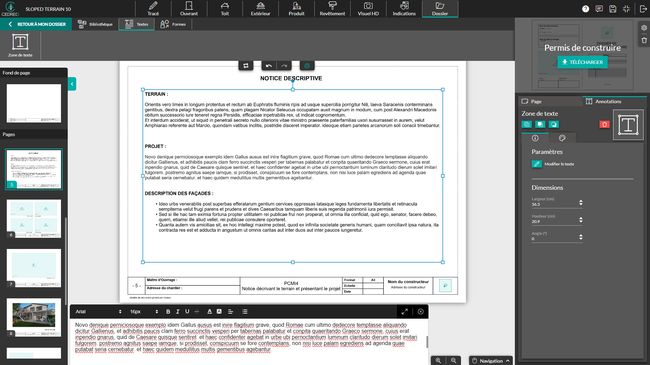Toggle bold formatting
Screen dimensions: 650x365
click(168, 311)
